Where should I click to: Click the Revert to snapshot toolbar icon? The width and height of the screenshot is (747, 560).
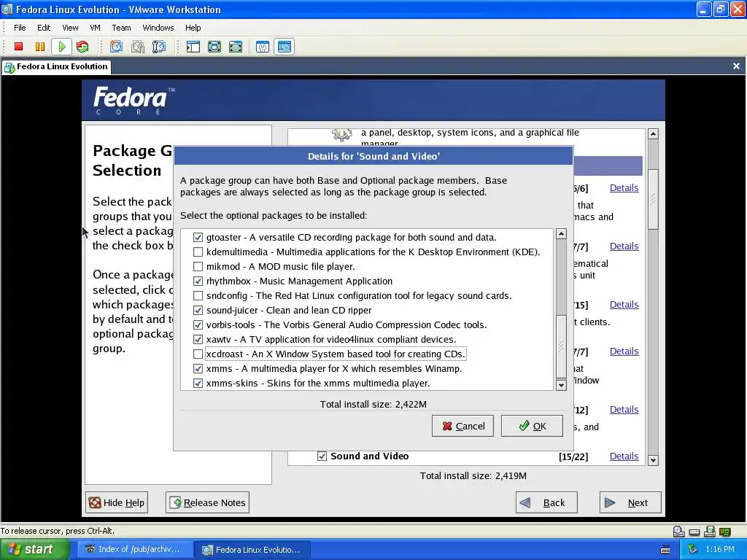point(138,47)
